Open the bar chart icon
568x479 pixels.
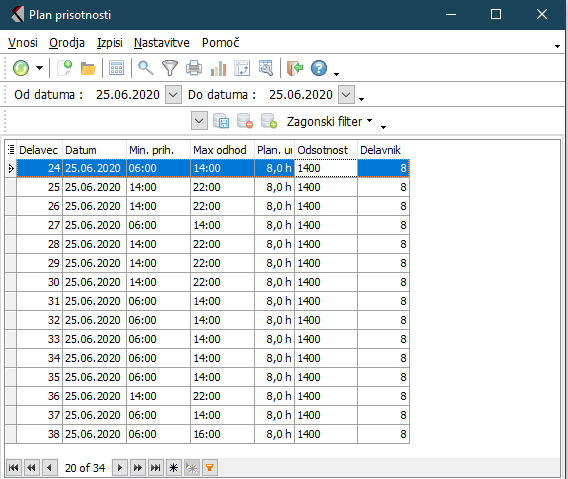coord(218,68)
